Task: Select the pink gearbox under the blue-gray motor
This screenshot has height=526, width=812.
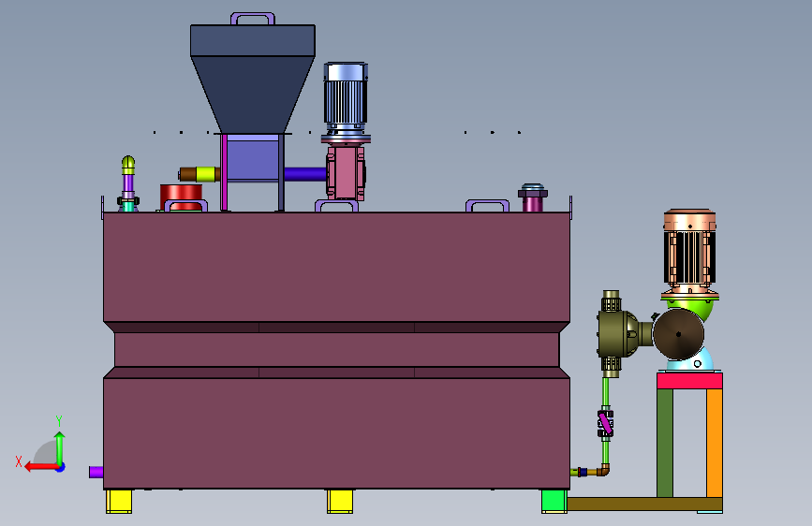Action: point(346,173)
